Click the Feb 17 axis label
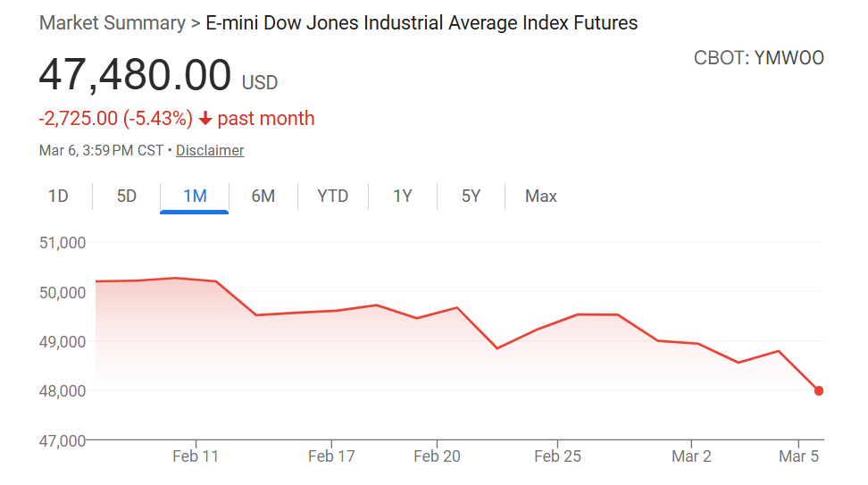 tap(331, 456)
